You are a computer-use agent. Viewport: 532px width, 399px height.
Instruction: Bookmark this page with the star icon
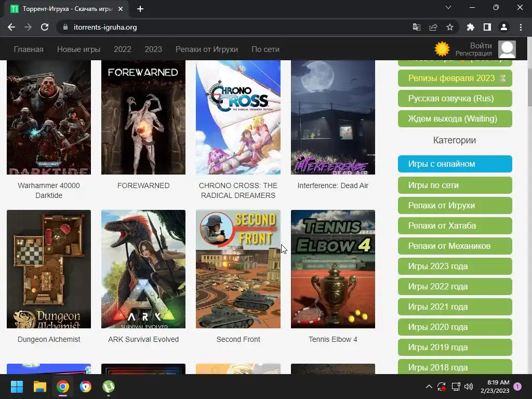(450, 27)
